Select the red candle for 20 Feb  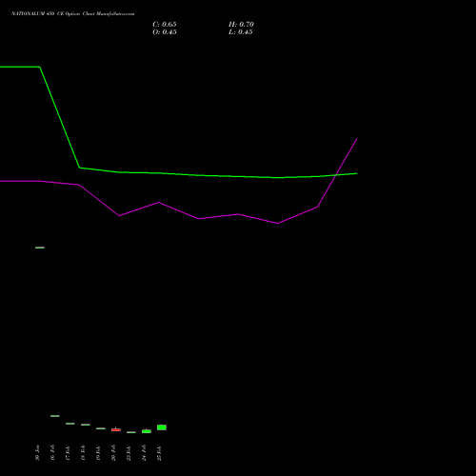116,429
